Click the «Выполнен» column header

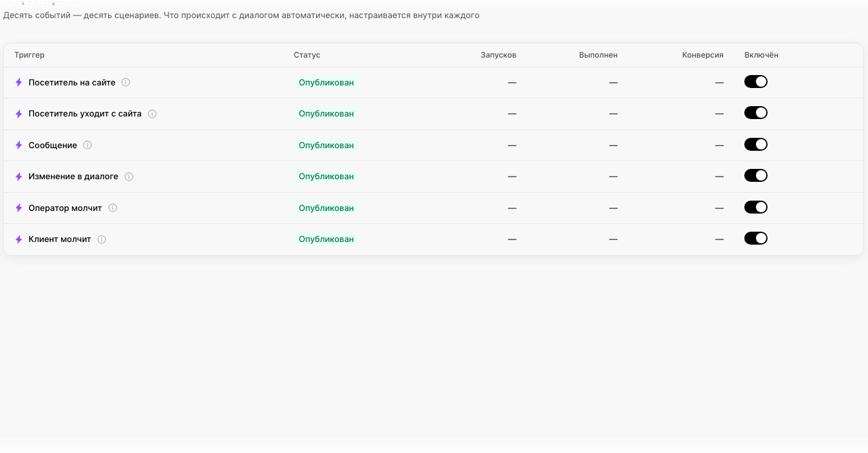click(x=598, y=55)
